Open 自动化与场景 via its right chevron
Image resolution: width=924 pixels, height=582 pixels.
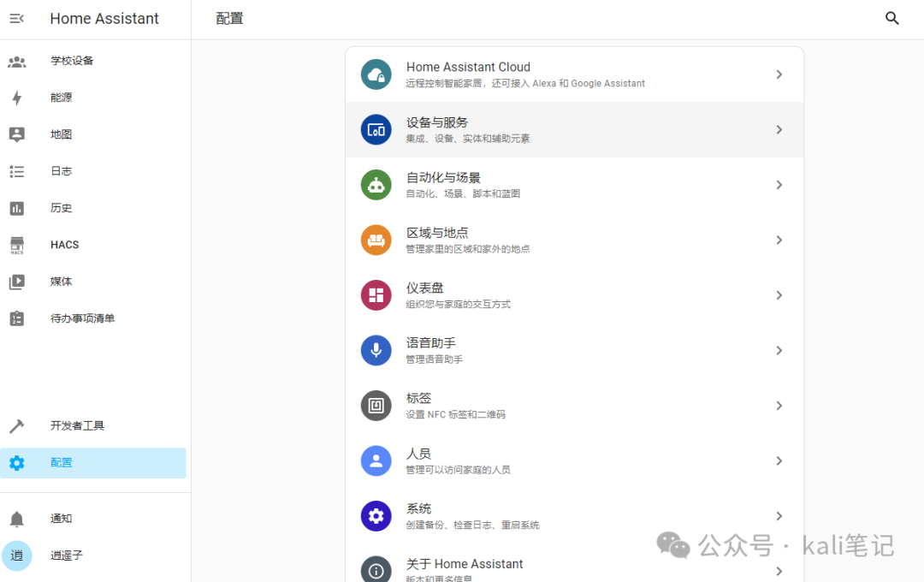[779, 185]
